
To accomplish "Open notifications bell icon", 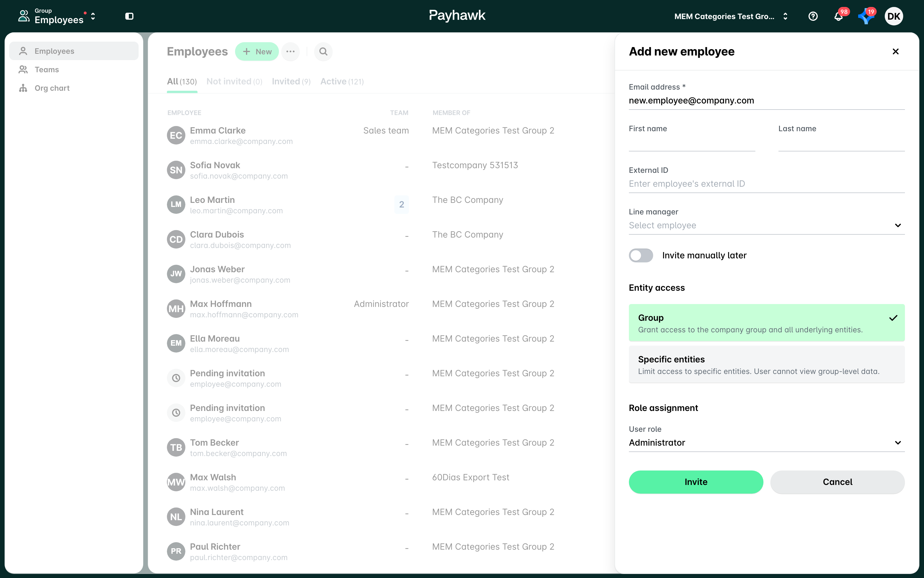I will point(839,16).
